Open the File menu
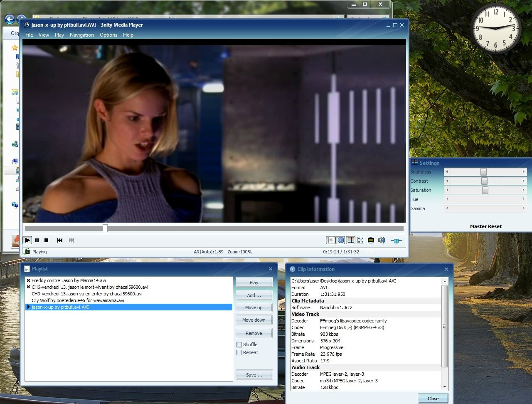The height and width of the screenshot is (404, 532). coord(29,35)
